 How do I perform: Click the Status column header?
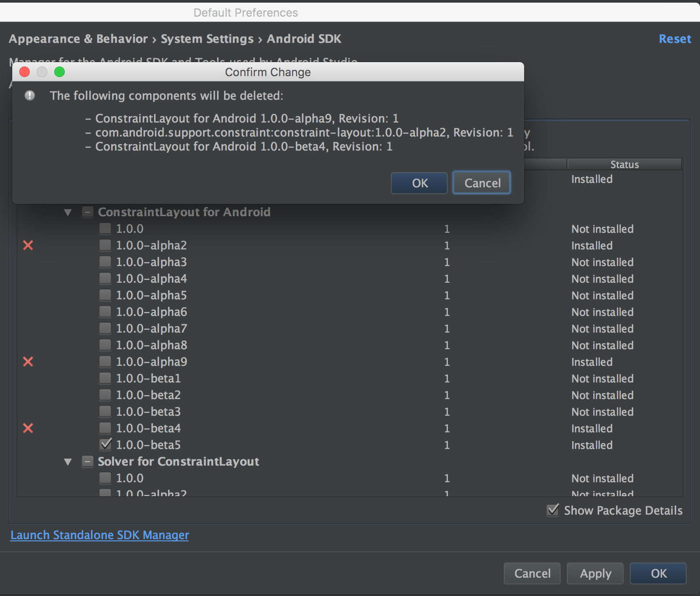coord(624,165)
